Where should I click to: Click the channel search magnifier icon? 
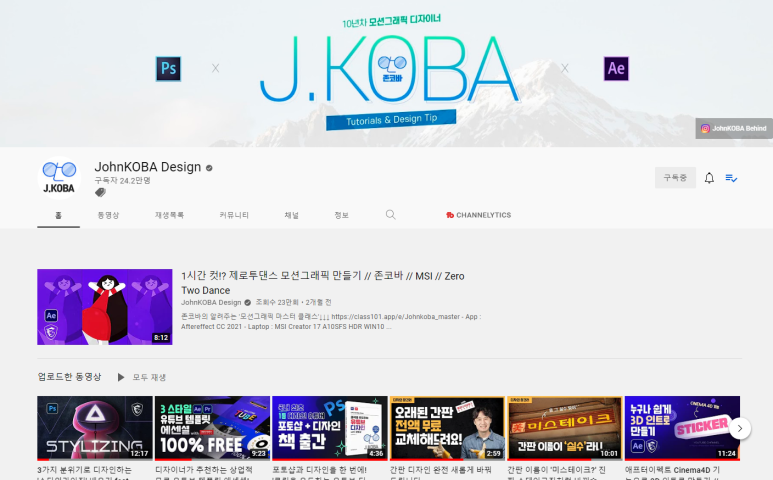click(390, 215)
